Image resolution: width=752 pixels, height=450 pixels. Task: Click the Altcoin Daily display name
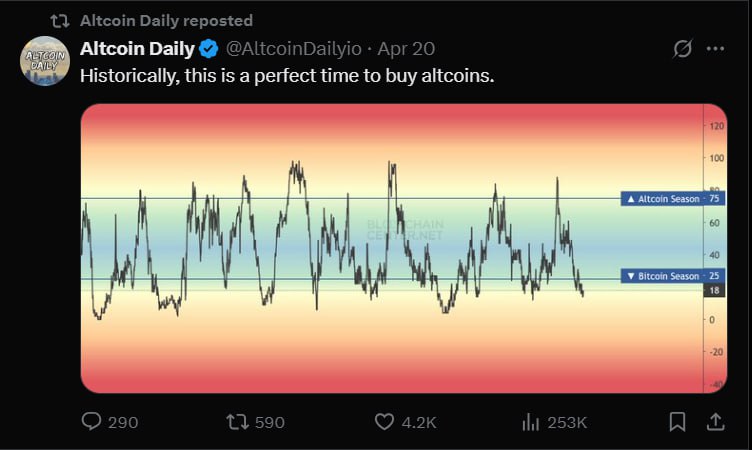137,48
